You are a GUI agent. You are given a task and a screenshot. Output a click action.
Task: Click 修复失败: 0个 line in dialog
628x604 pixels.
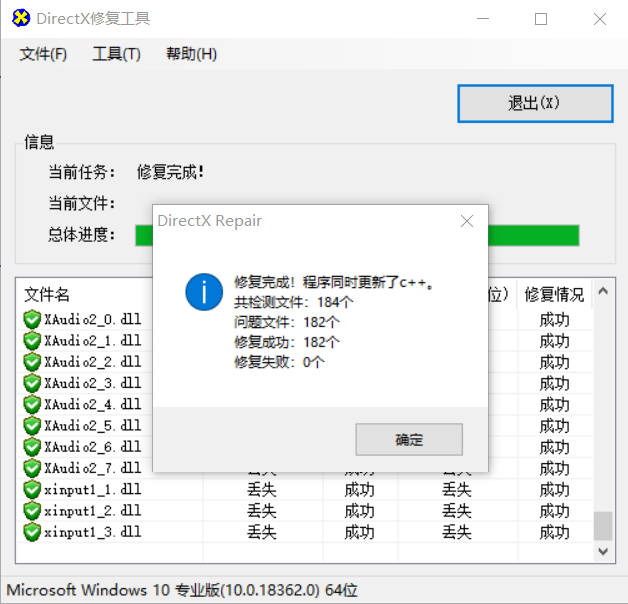pos(279,362)
